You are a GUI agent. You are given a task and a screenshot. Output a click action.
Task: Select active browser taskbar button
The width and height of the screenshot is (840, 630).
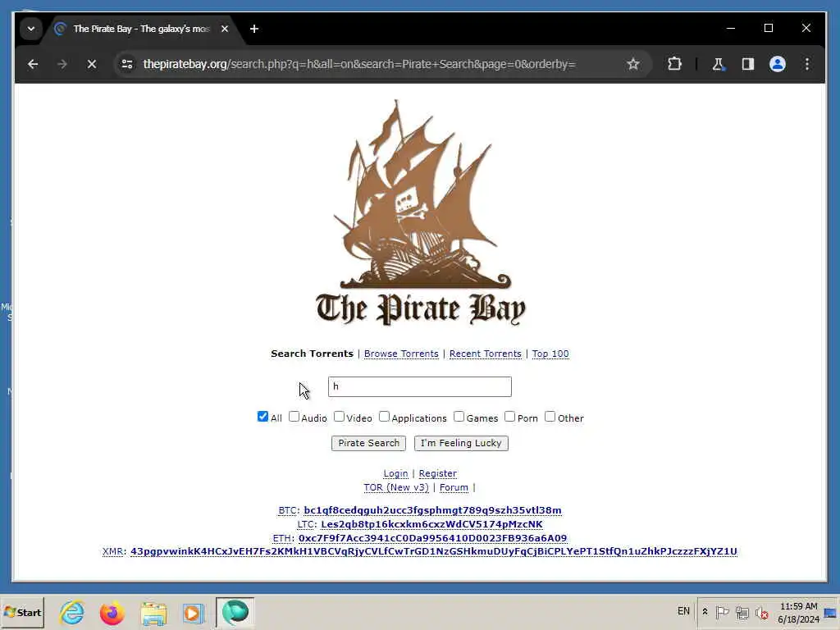coord(235,612)
